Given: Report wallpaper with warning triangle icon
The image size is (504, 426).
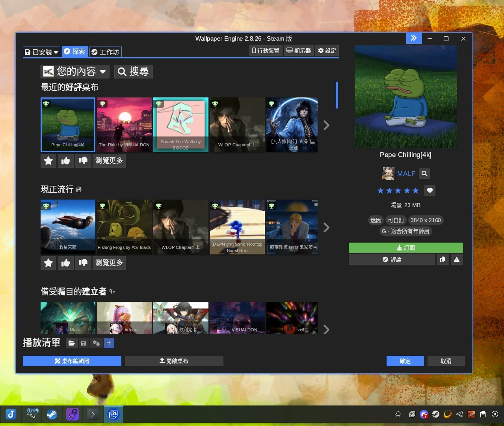Looking at the screenshot, I should pos(457,260).
